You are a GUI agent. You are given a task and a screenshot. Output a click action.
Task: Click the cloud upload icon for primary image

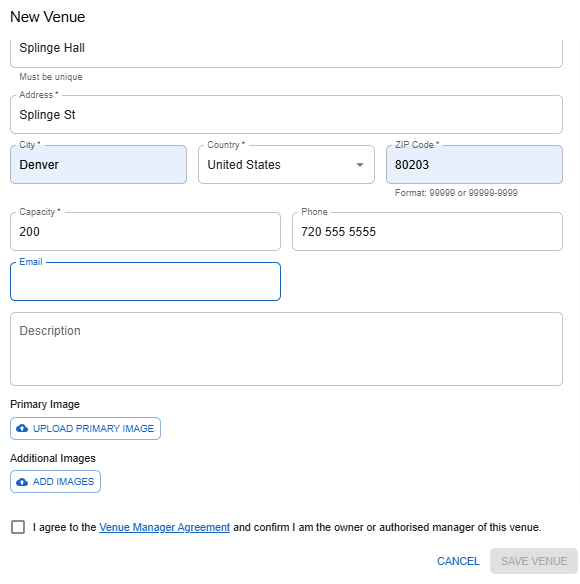(x=22, y=428)
